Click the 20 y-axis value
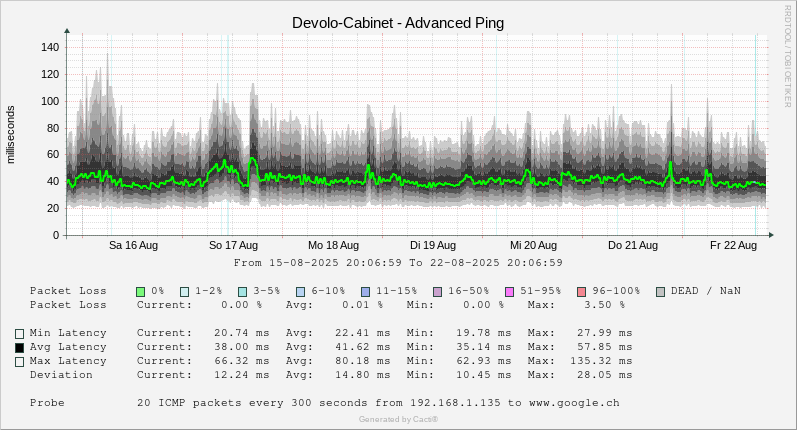 (x=53, y=208)
